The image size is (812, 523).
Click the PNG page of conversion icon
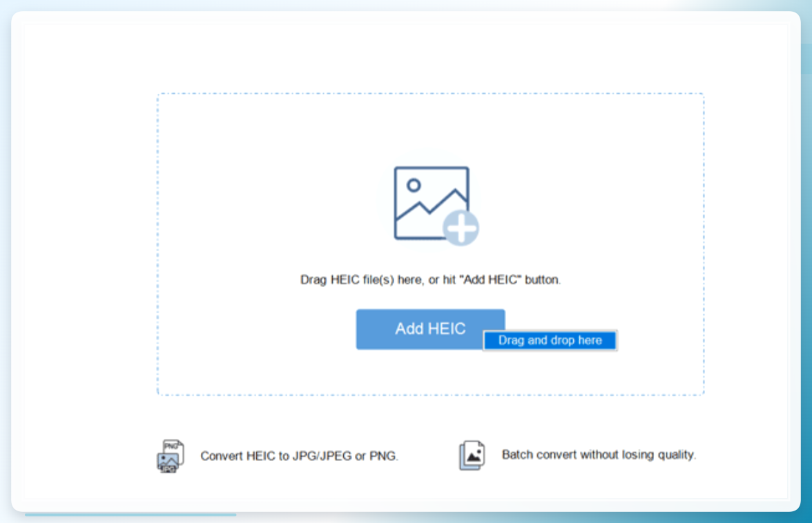tap(173, 447)
